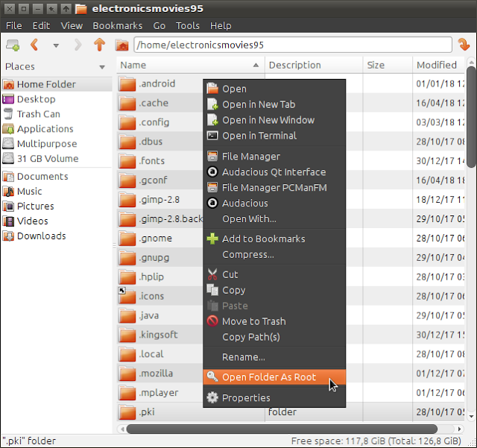Open the View menu

click(x=72, y=26)
